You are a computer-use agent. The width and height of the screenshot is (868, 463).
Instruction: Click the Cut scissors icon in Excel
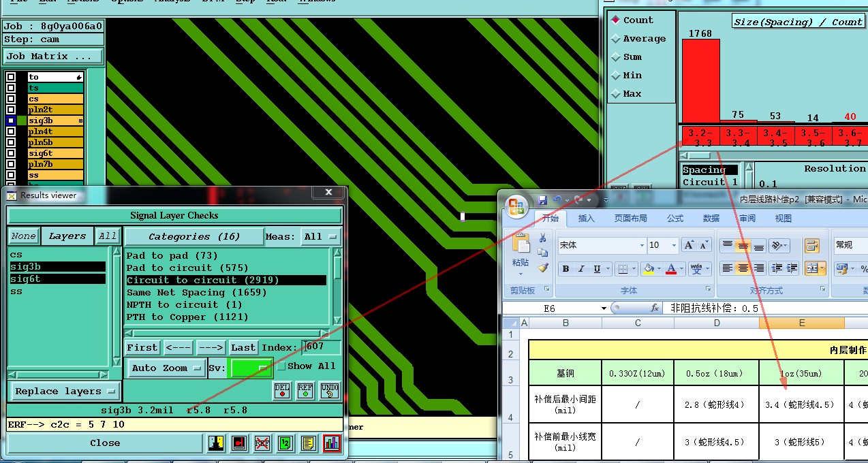(x=543, y=238)
